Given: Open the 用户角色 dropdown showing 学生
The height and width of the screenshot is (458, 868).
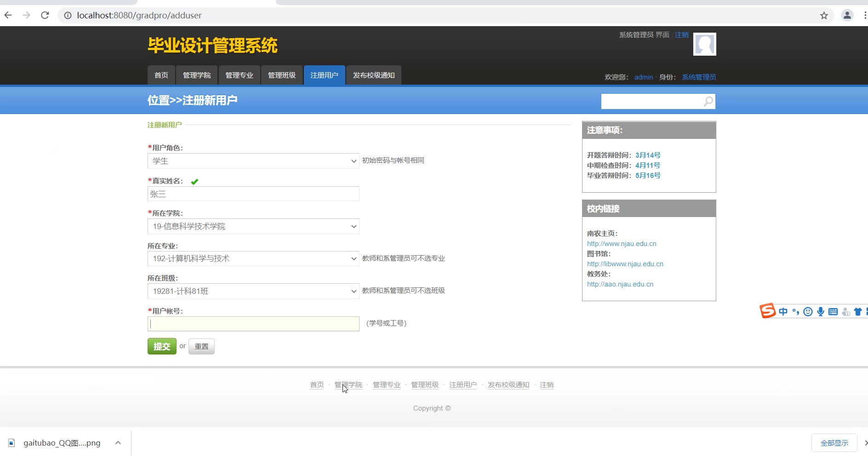Looking at the screenshot, I should coord(253,161).
